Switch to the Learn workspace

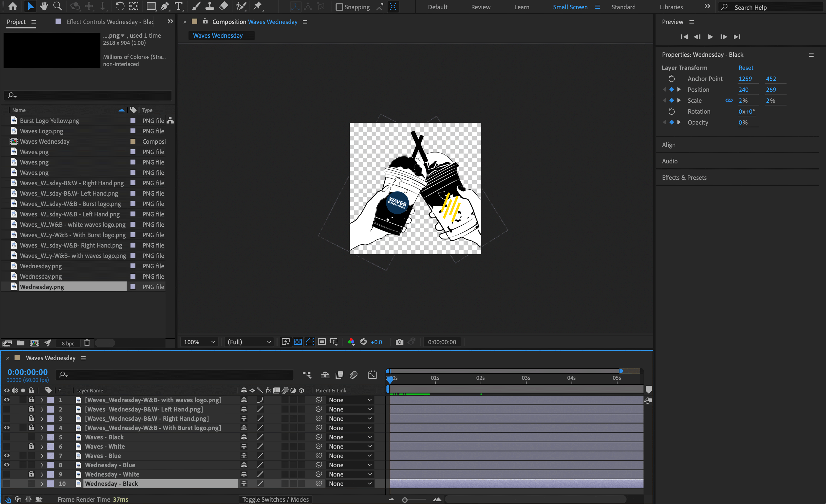pos(522,7)
